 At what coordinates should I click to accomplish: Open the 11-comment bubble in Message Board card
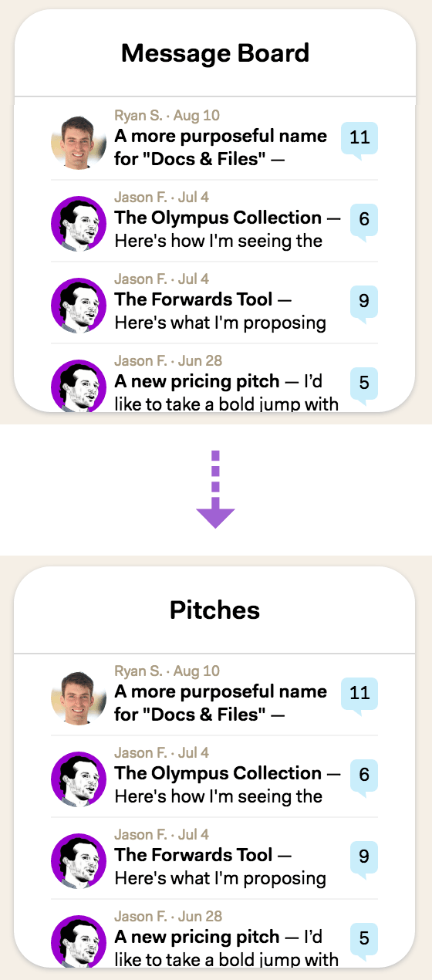pos(359,139)
